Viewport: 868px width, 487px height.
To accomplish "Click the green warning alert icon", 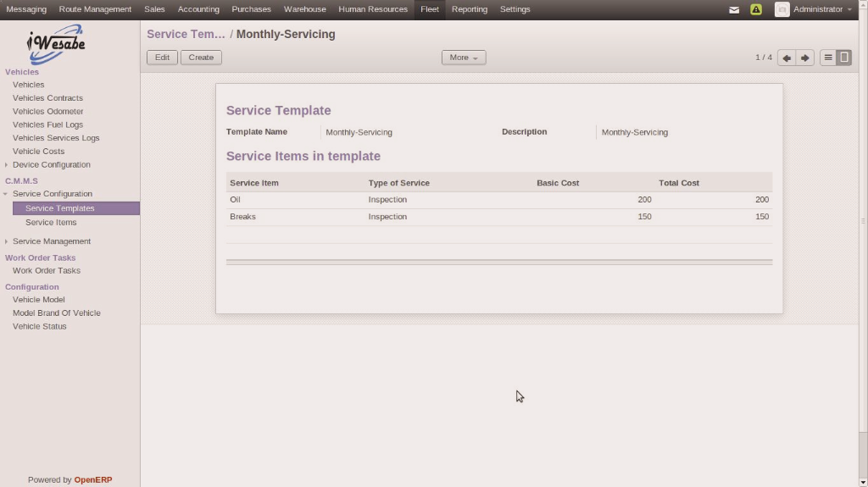I will coord(756,9).
